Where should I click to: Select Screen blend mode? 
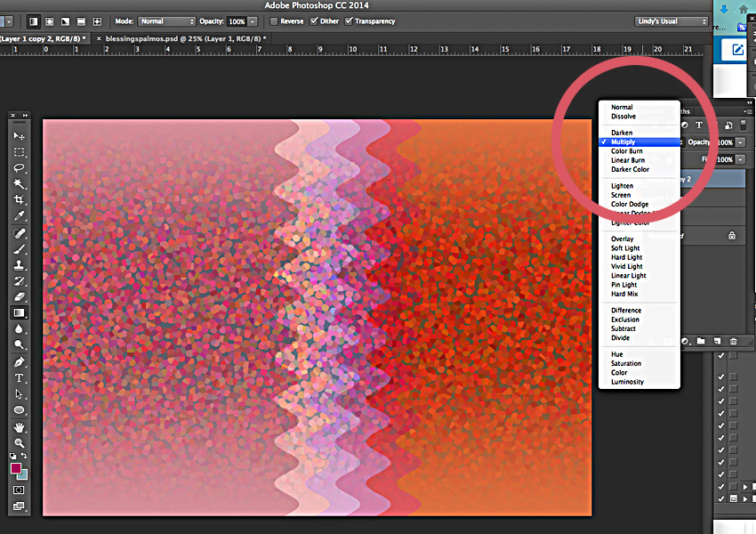click(x=621, y=195)
